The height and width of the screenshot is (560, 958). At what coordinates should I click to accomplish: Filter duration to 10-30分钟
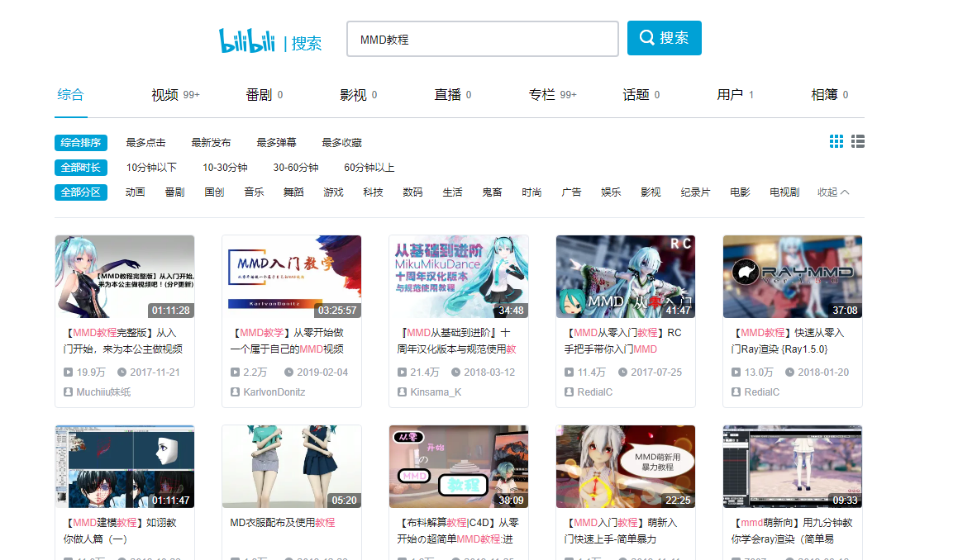point(225,168)
